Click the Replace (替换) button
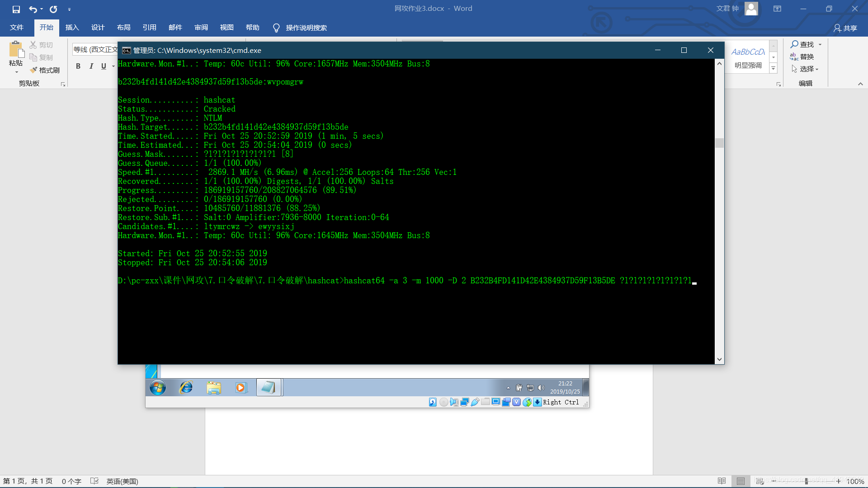Viewport: 868px width, 488px height. point(802,56)
